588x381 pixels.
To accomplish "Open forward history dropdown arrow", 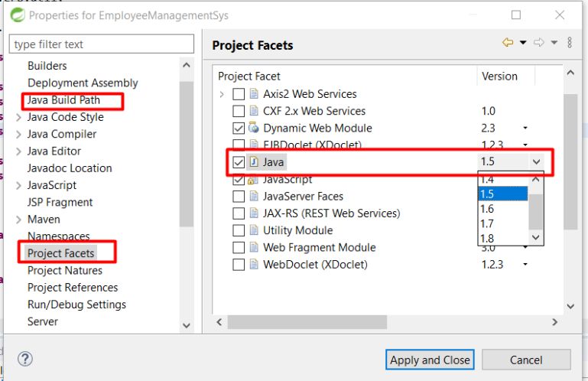I will point(554,42).
